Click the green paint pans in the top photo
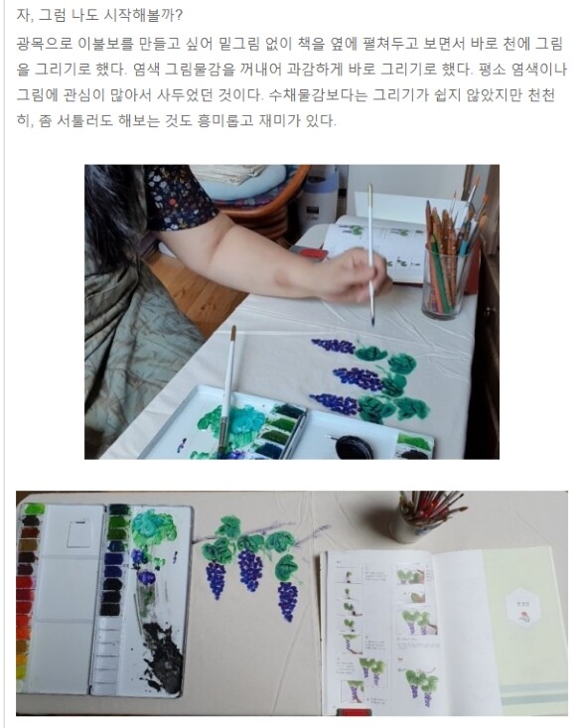576x728 pixels. pyautogui.click(x=281, y=429)
